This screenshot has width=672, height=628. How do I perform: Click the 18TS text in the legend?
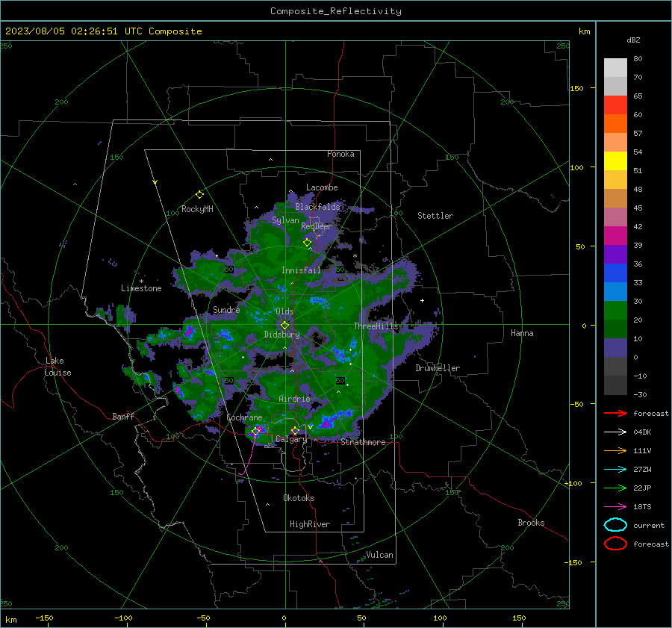click(x=642, y=507)
